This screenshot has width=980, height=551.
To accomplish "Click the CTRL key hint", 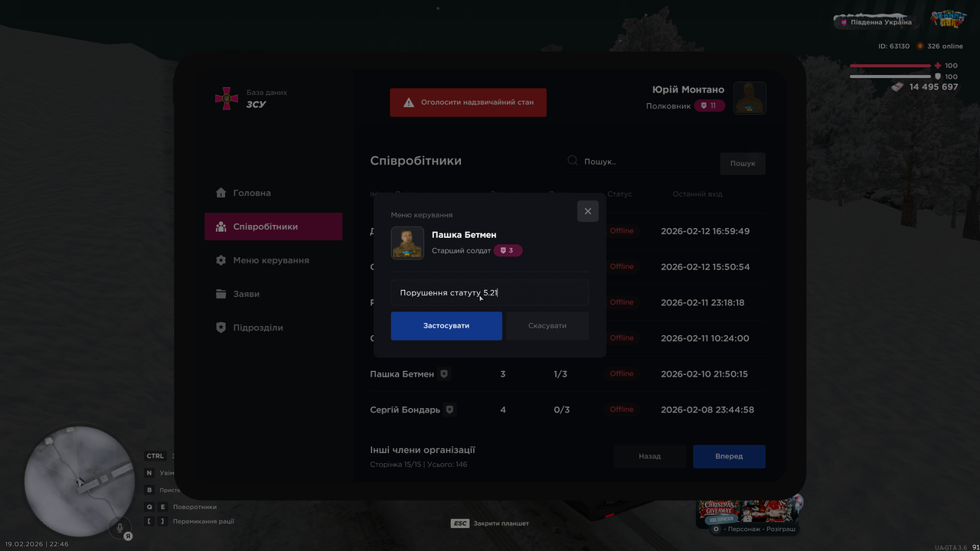I will [155, 456].
